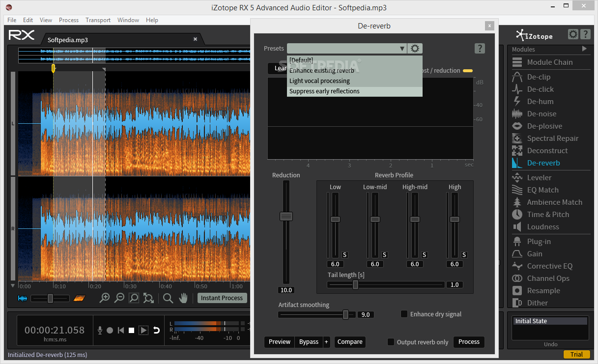Image resolution: width=598 pixels, height=364 pixels.
Task: Select the De-reverb module icon
Action: (x=517, y=163)
